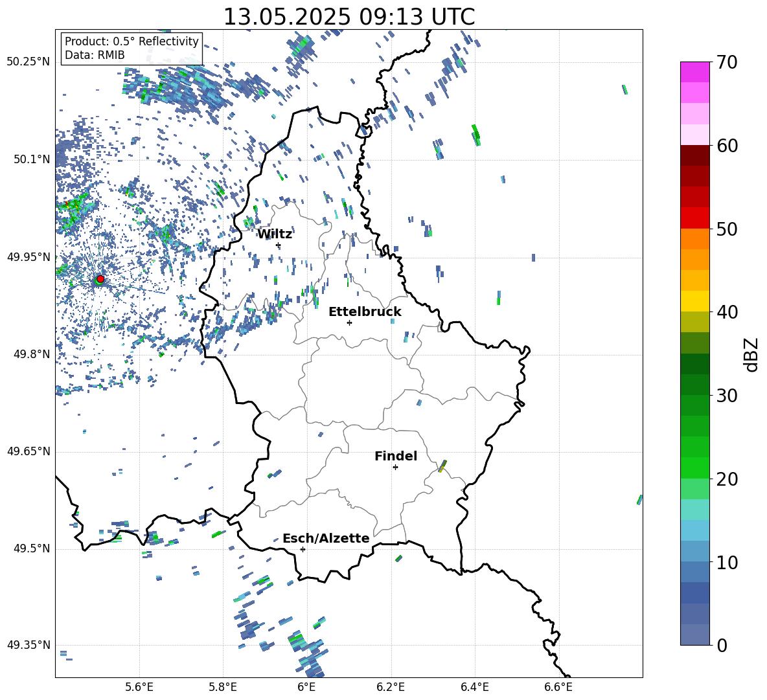Click the 6.2°E longitude label
Screen dimensions: 767x700
point(391,687)
